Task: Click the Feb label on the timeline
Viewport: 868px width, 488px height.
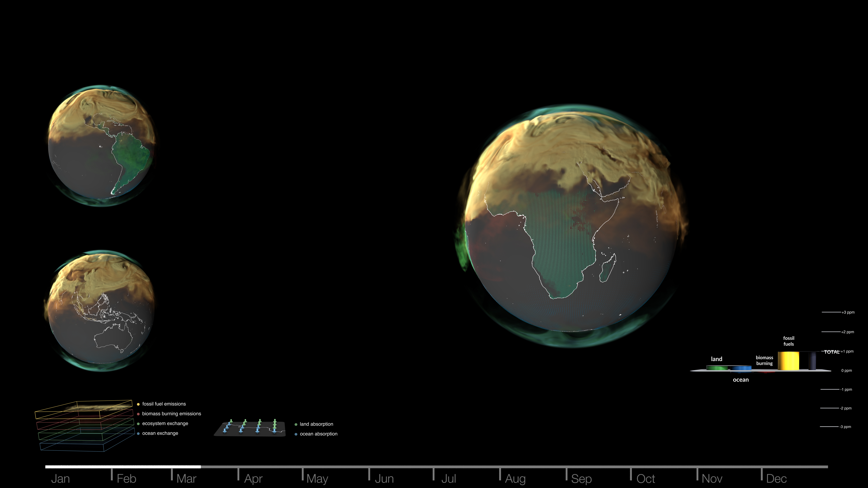Action: [x=126, y=479]
